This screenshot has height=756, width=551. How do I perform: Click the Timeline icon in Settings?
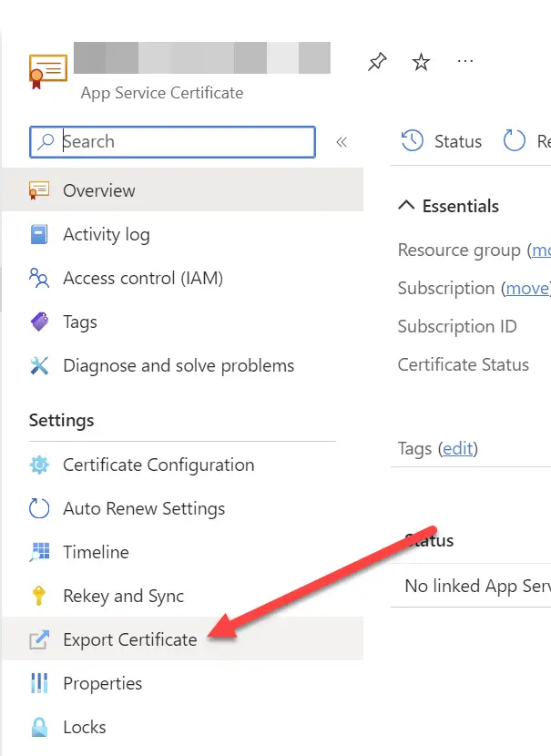(x=39, y=552)
